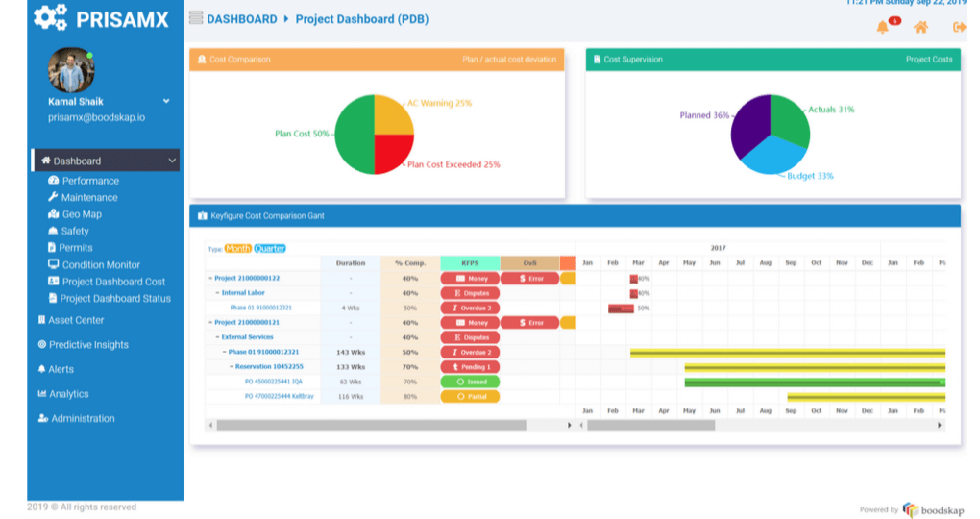Click the notification bell icon
This screenshot has height=519, width=980.
[882, 27]
